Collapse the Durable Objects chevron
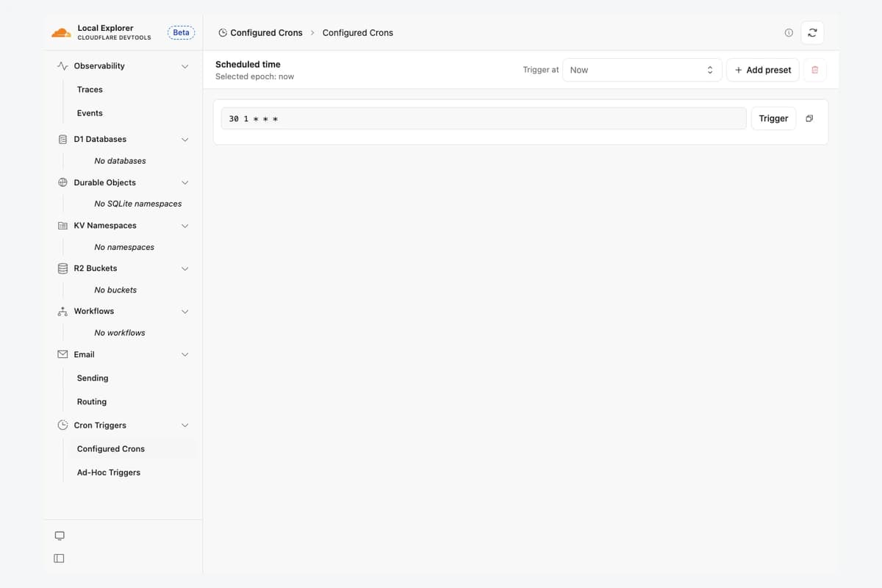 (x=185, y=183)
